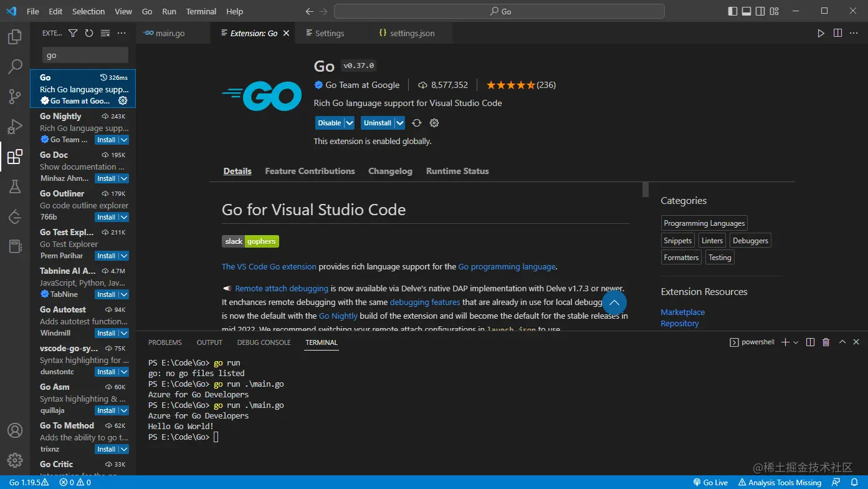Click the Uninstall button

[378, 123]
